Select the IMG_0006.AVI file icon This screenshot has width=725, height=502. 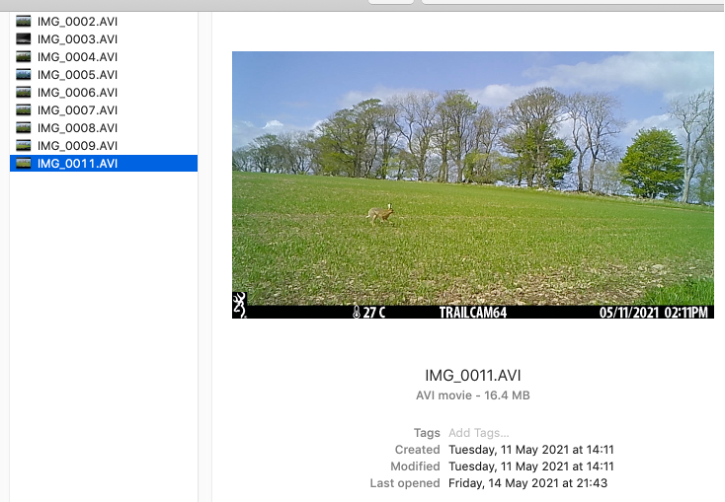coord(24,92)
